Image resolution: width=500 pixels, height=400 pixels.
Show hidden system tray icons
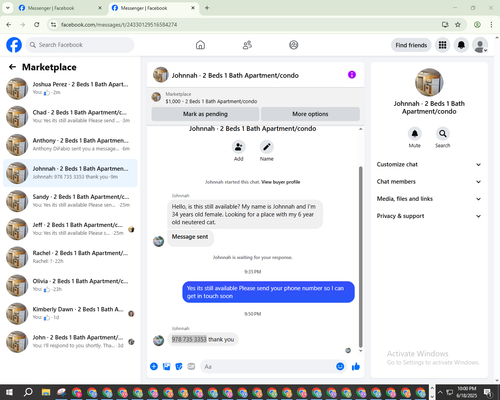440,392
